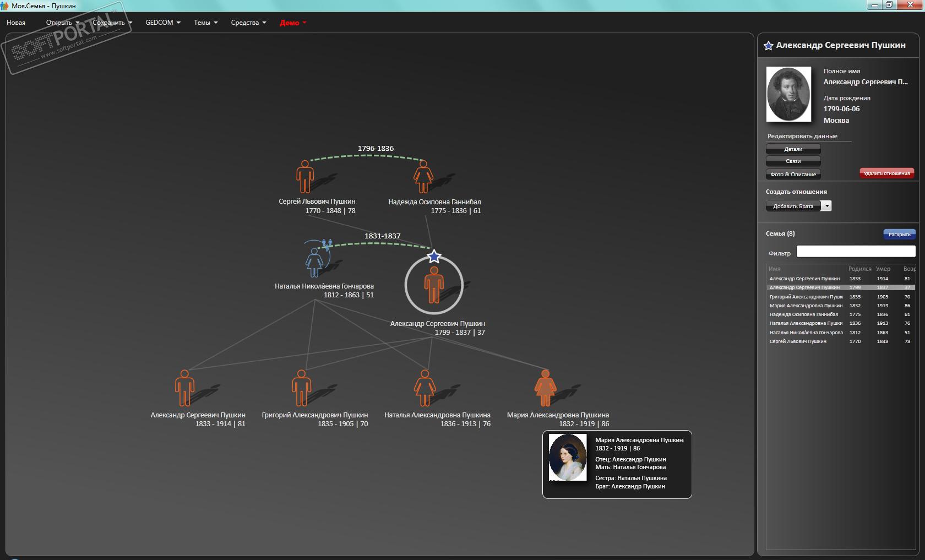Click the blue Раскрыть button
The image size is (925, 560).
[x=900, y=235]
